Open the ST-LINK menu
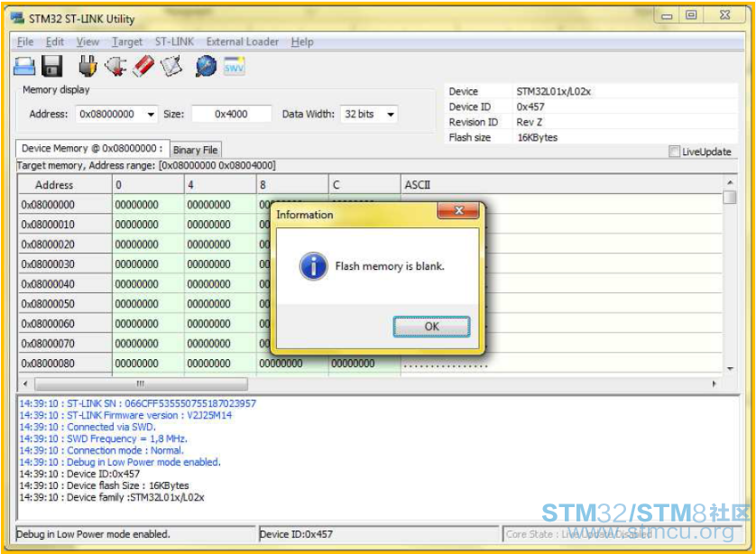This screenshot has width=756, height=554. pos(174,42)
